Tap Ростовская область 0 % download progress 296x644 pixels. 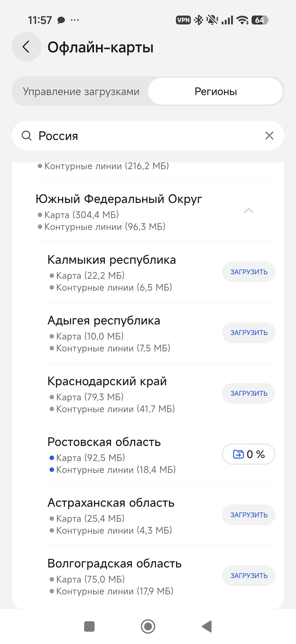coord(249,454)
